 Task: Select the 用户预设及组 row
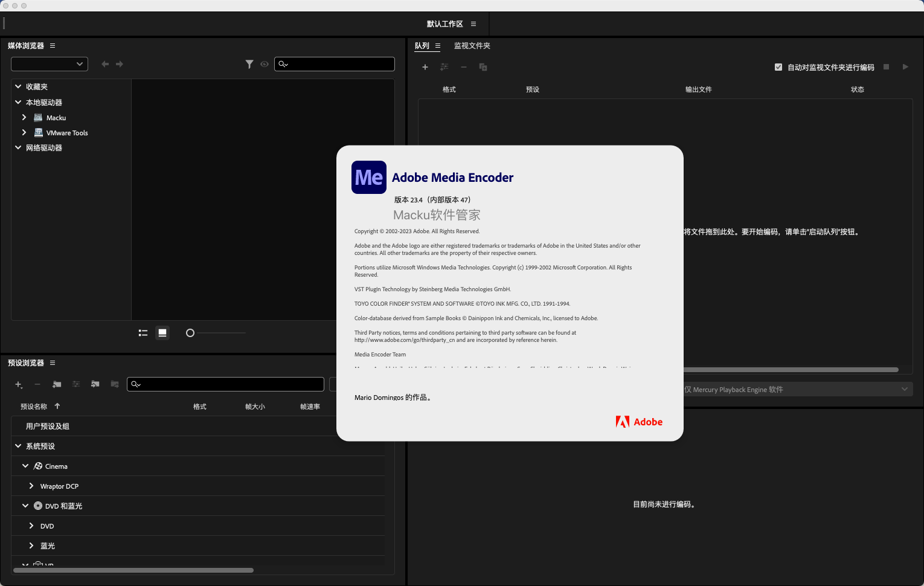(198, 427)
